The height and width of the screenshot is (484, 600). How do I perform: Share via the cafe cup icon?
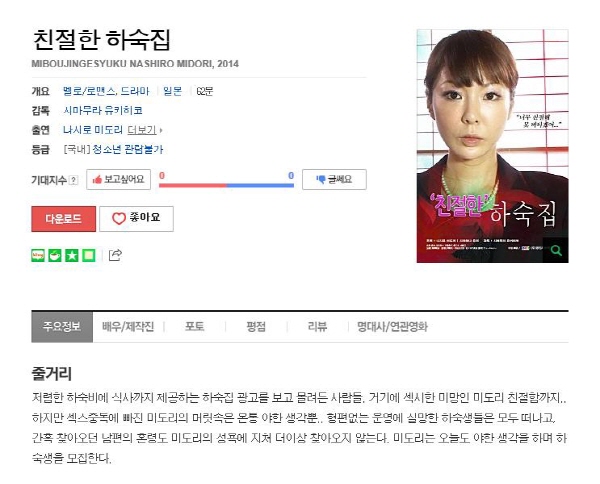tap(55, 255)
